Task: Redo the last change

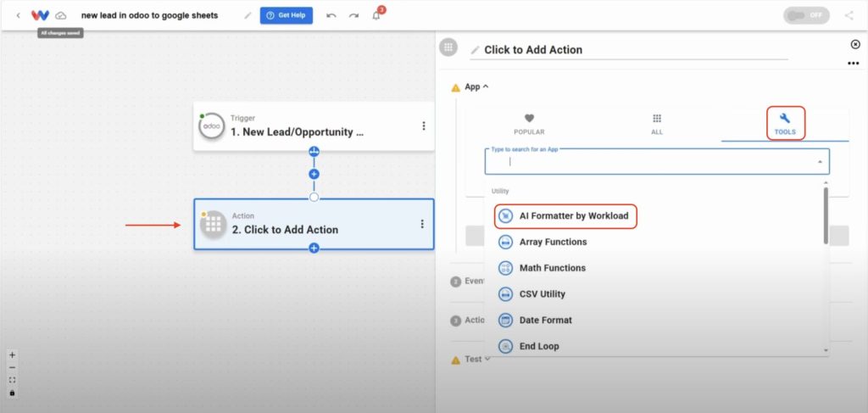Action: [353, 15]
